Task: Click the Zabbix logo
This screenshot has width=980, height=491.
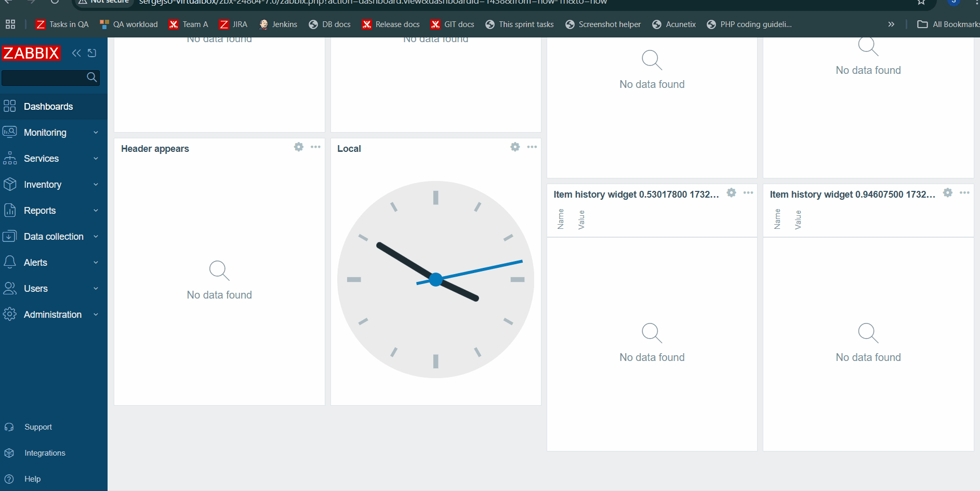Action: (x=31, y=53)
